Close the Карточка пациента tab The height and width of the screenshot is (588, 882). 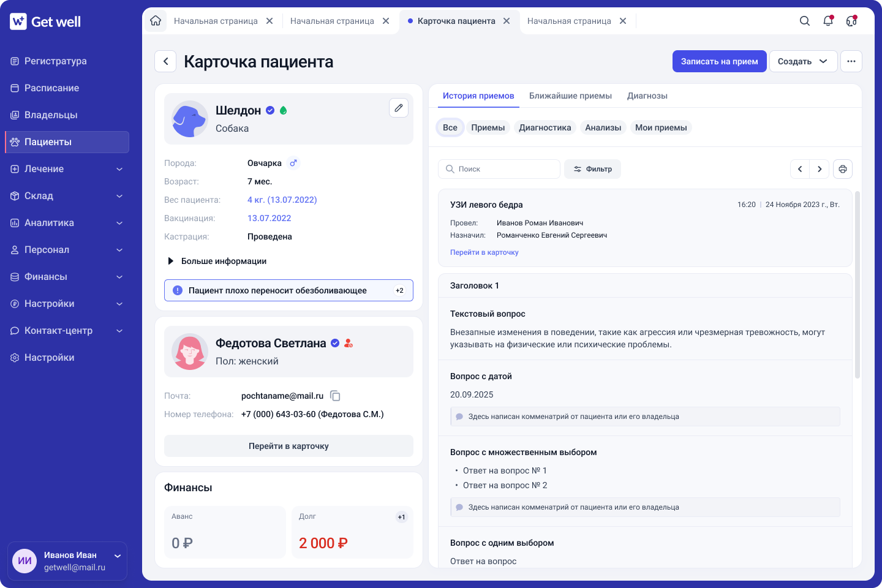click(507, 21)
